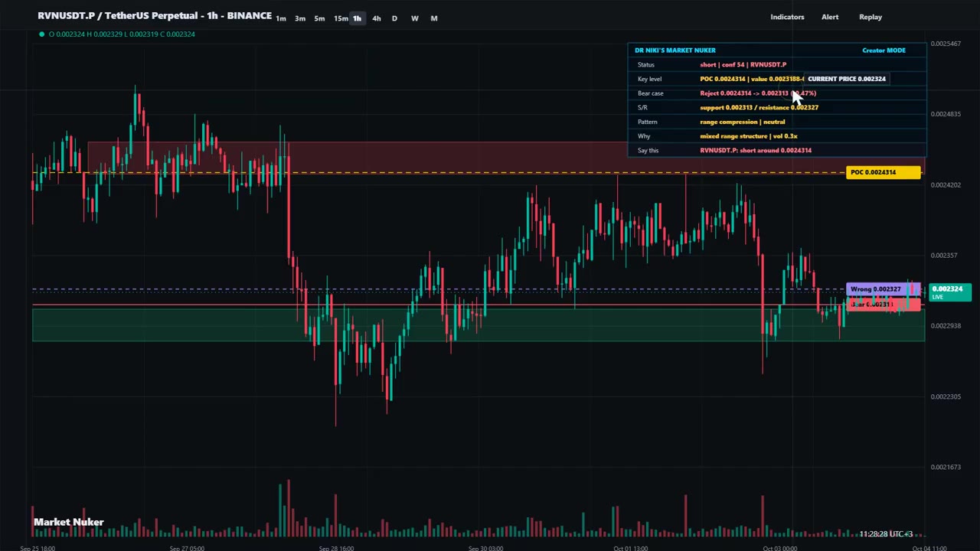The height and width of the screenshot is (551, 980).
Task: Click the green status dot beside OHLC values
Action: point(41,34)
